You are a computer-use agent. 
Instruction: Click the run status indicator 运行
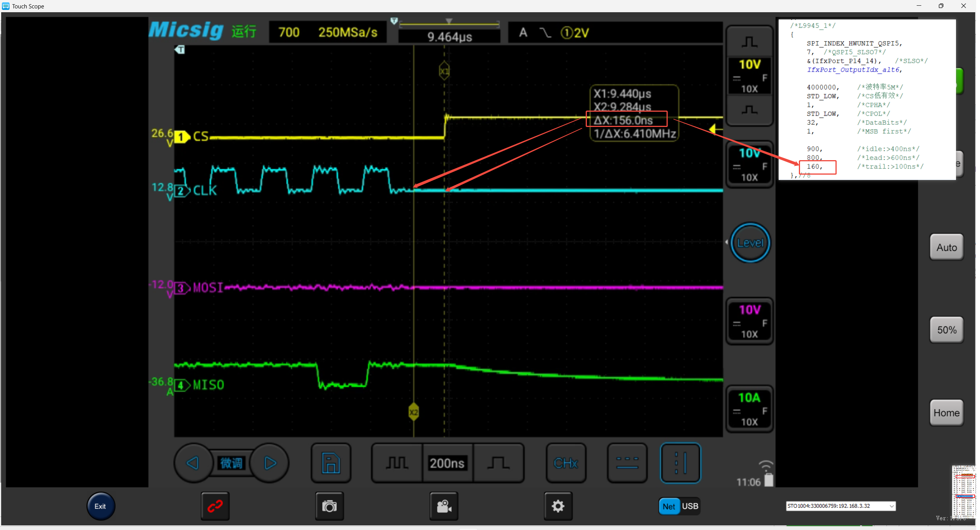point(244,32)
